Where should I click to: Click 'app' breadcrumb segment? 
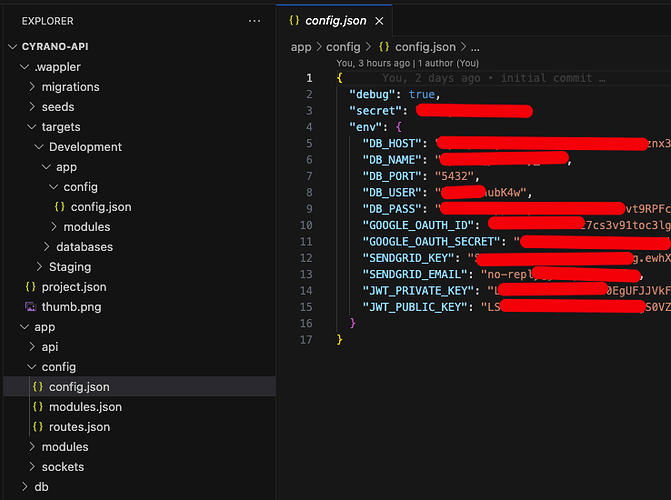click(x=301, y=47)
